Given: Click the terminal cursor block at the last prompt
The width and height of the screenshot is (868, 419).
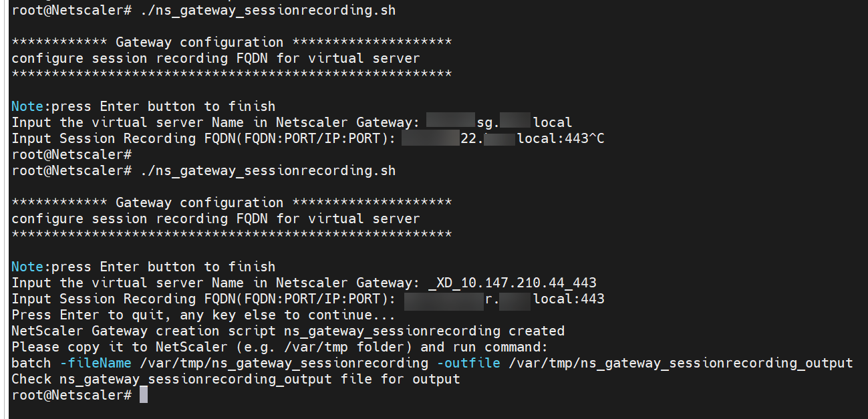Looking at the screenshot, I should point(143,396).
